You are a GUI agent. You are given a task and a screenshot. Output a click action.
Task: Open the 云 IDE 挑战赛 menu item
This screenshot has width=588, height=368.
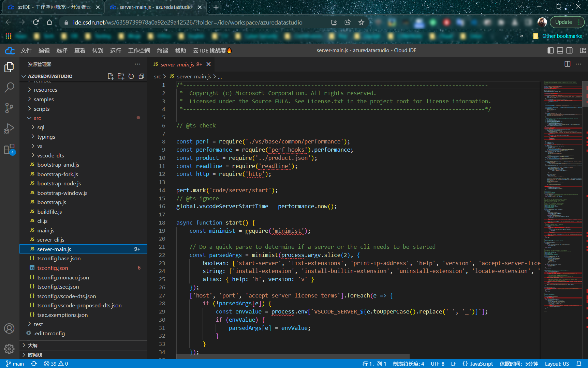coord(212,50)
